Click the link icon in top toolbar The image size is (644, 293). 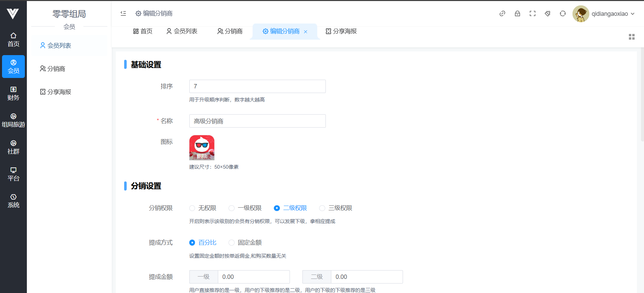click(502, 13)
